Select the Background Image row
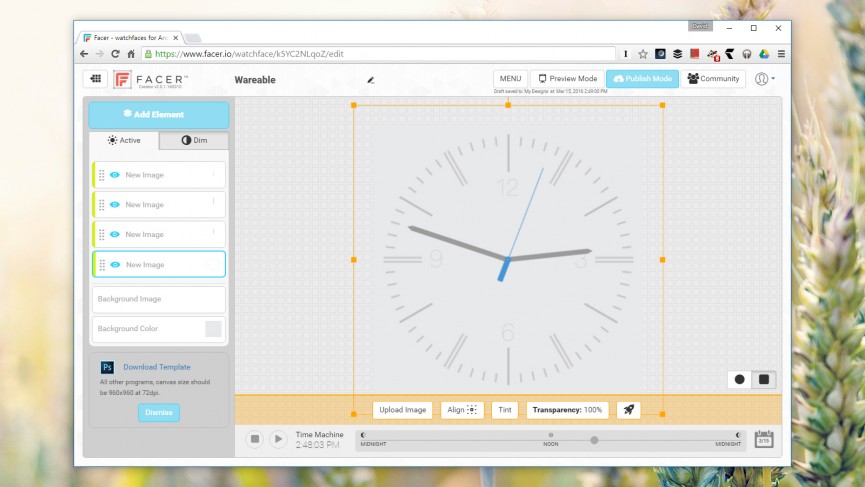Viewport: 865px width, 487px height. point(159,299)
